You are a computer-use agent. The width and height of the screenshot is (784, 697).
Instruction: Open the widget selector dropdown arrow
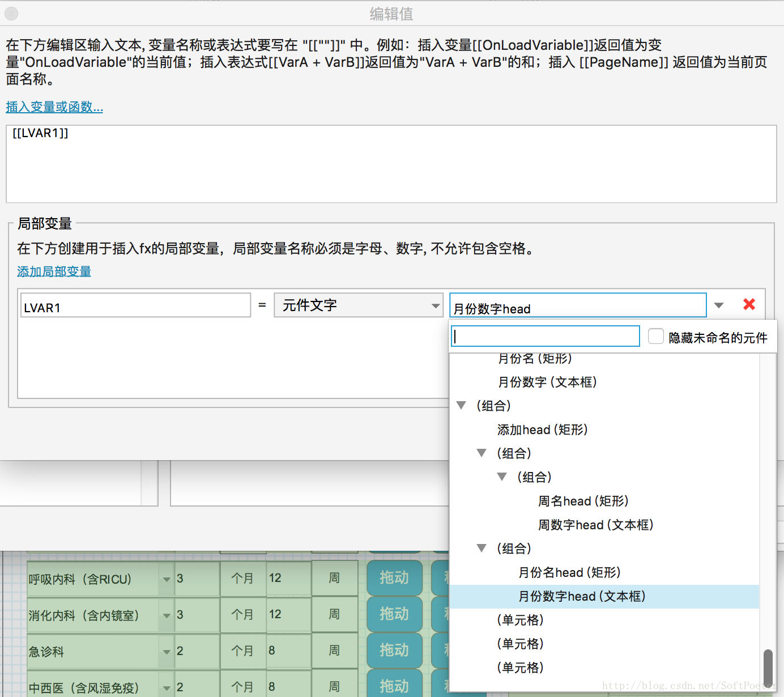(719, 305)
